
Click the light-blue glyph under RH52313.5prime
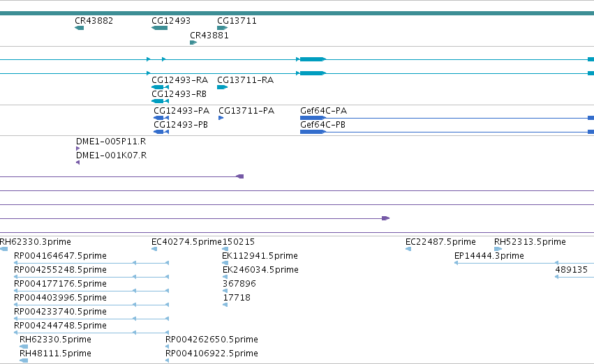tap(498, 249)
